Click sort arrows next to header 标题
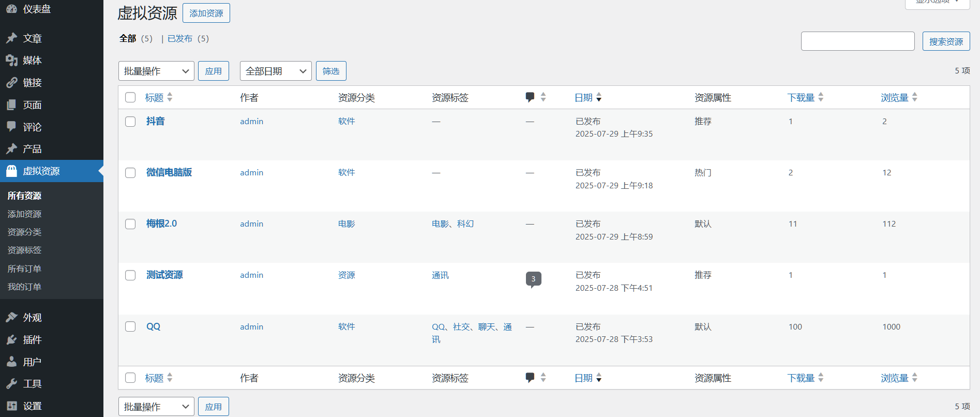Screen dimensions: 980x417 coord(170,97)
